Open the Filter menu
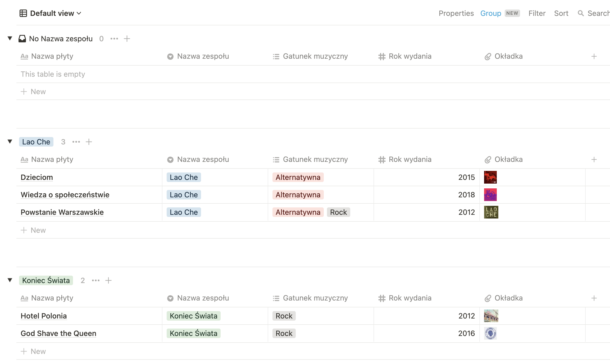 coord(537,13)
